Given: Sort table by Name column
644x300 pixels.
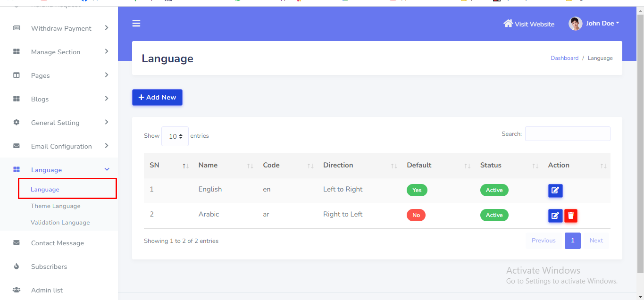Looking at the screenshot, I should 208,166.
